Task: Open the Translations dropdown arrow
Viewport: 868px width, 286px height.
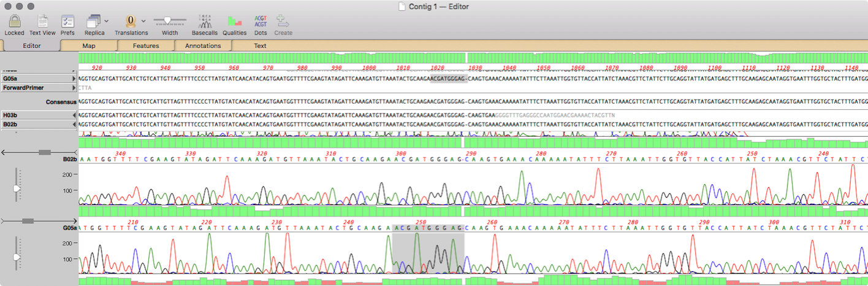Action: coord(144,21)
